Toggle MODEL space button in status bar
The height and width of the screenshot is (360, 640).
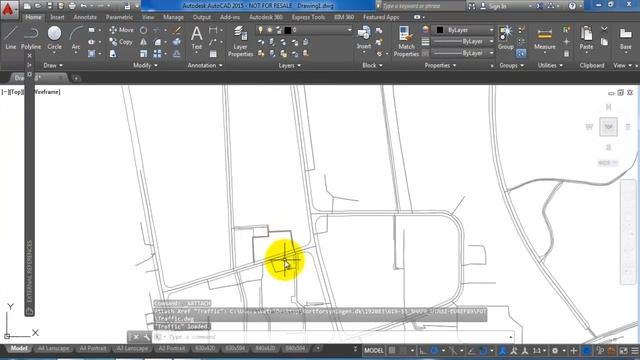click(374, 350)
